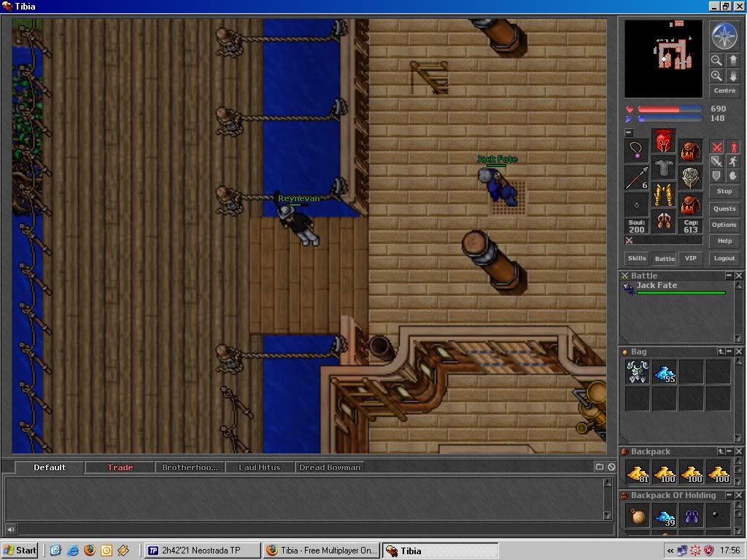Switch to the Trade chat tab
This screenshot has width=747, height=560.
[120, 467]
